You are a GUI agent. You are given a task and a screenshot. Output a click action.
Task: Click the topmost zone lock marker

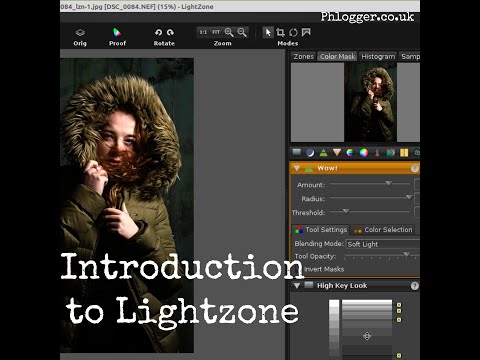tap(399, 305)
